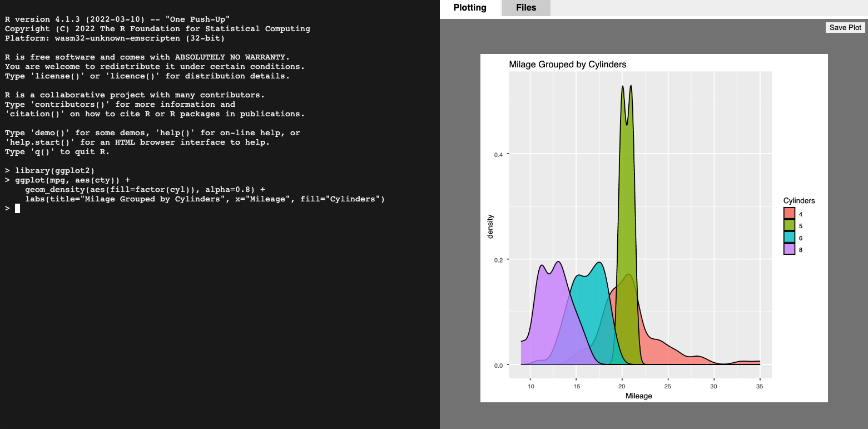The width and height of the screenshot is (868, 429).
Task: Select the Plotting tab
Action: [x=470, y=8]
